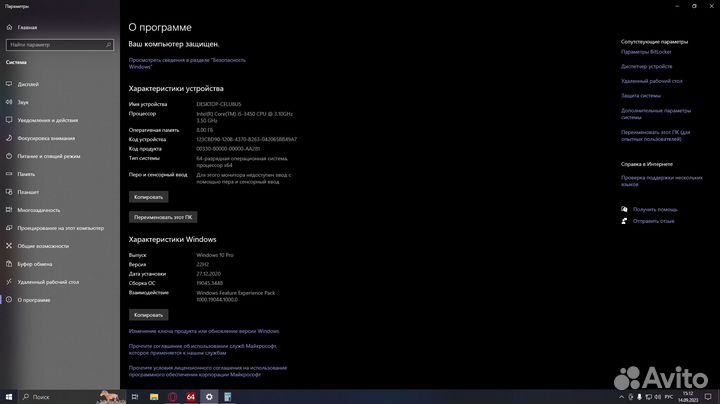
Task: Read the Microsoft services agreement link
Action: coord(202,349)
